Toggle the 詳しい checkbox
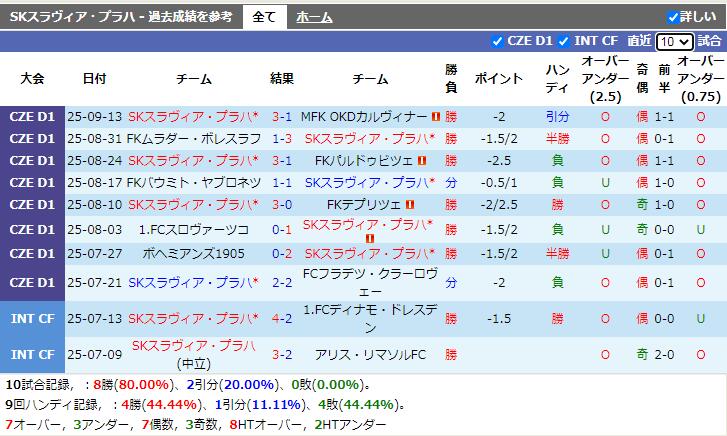Screen dimensions: 727x436 click(x=673, y=17)
